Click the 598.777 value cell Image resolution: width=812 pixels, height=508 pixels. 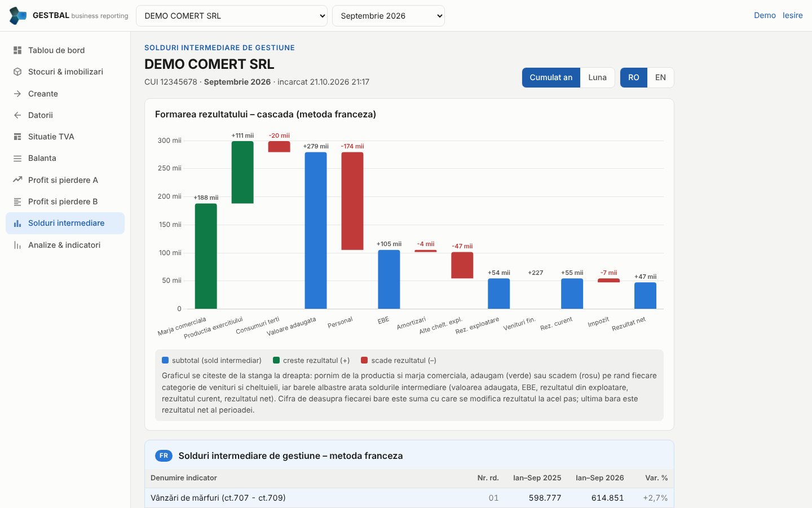545,498
